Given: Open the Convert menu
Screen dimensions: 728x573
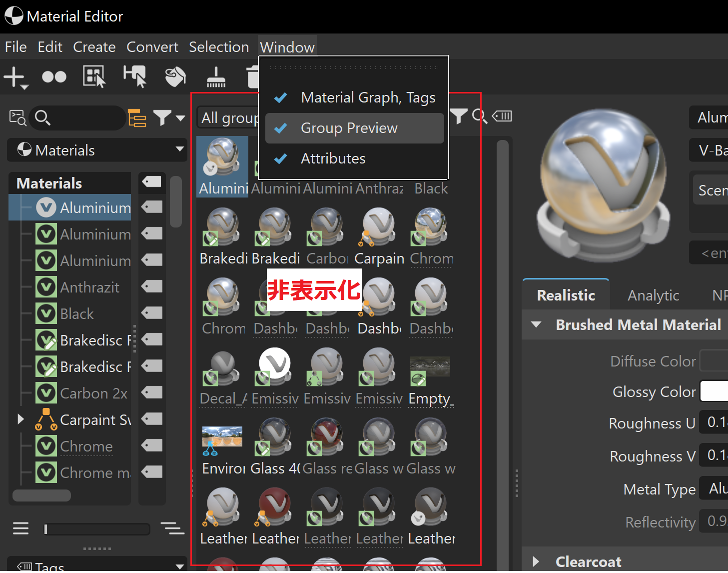Looking at the screenshot, I should (152, 47).
